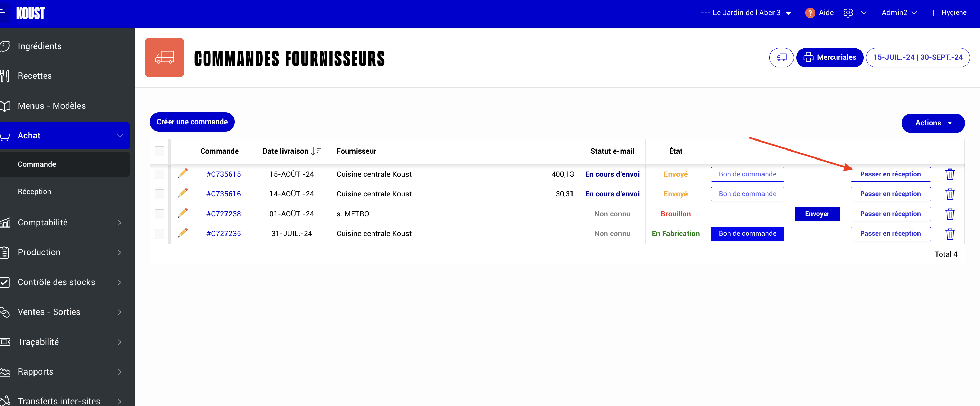Open the Le Jardin de l Aber 3 site selector
Image resolution: width=980 pixels, height=406 pixels.
point(746,13)
